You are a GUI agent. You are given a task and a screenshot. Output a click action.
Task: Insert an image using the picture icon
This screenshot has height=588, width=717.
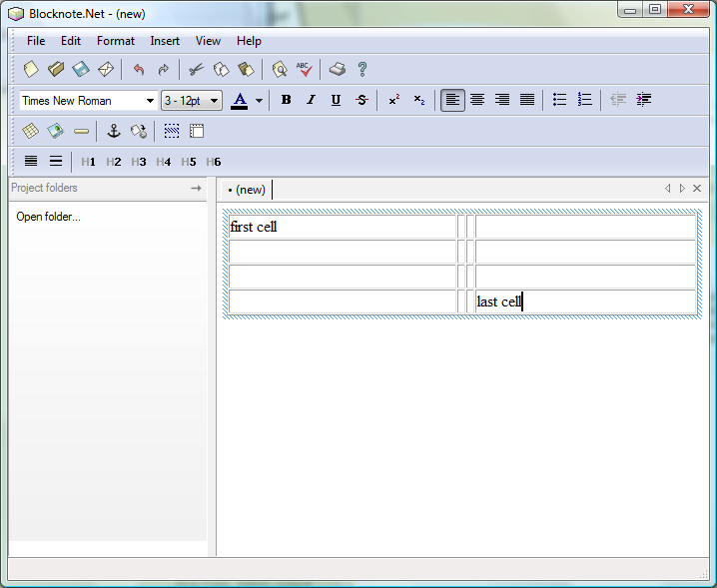[56, 131]
